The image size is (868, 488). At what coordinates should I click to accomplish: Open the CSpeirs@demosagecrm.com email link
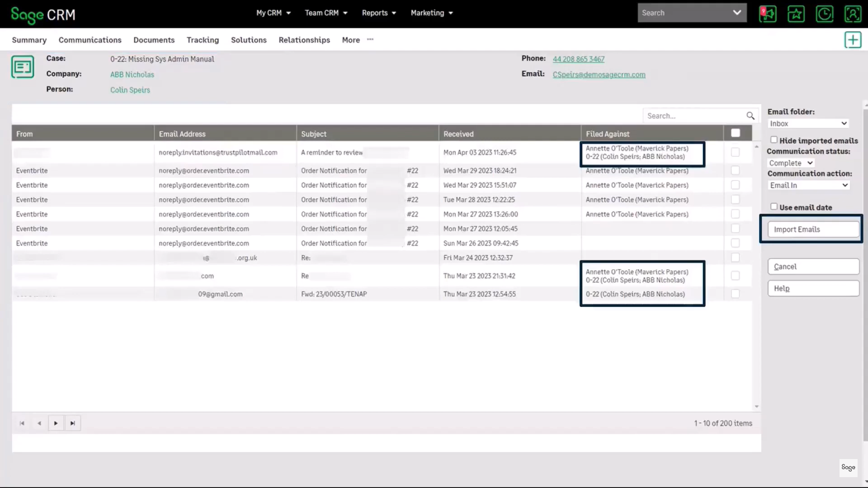[599, 75]
